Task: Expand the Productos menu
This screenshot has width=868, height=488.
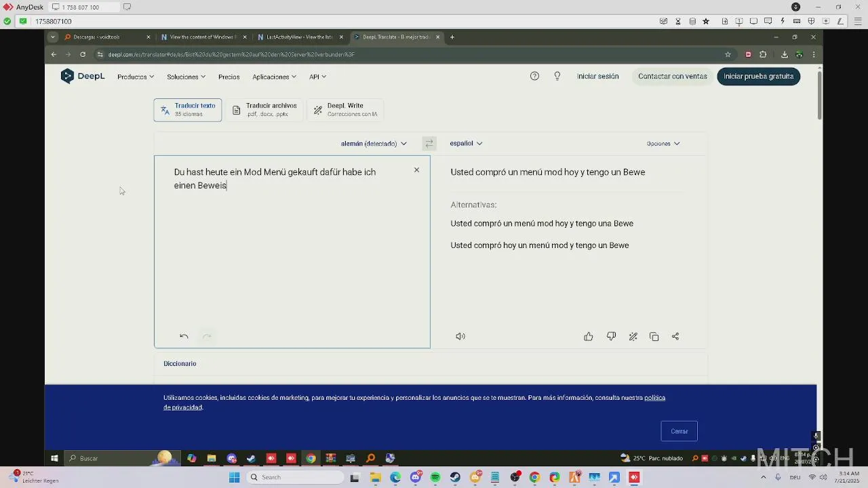Action: [x=136, y=77]
